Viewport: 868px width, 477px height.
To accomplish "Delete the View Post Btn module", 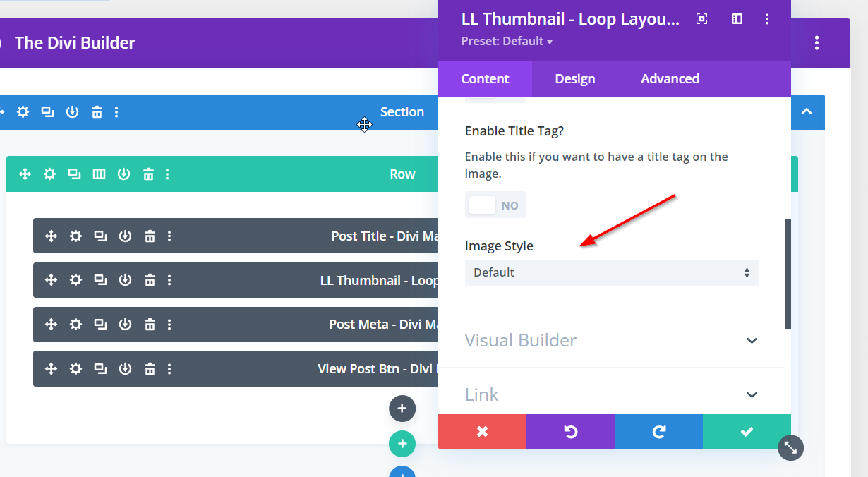I will click(150, 369).
